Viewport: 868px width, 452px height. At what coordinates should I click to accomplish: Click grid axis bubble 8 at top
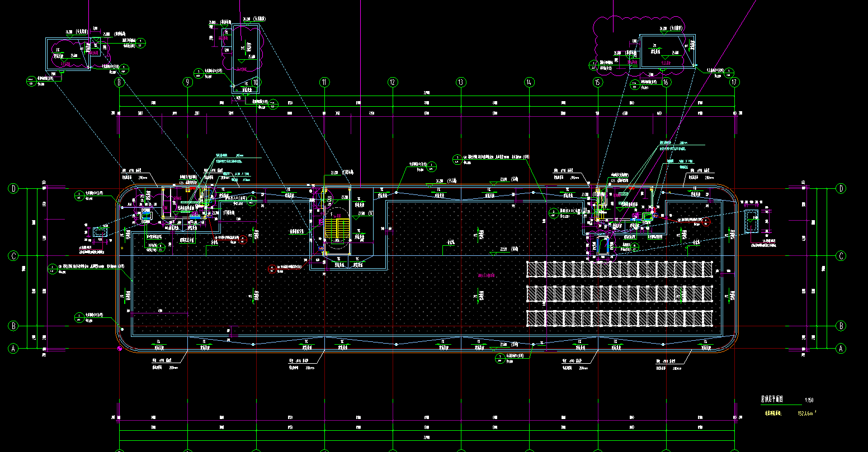119,82
